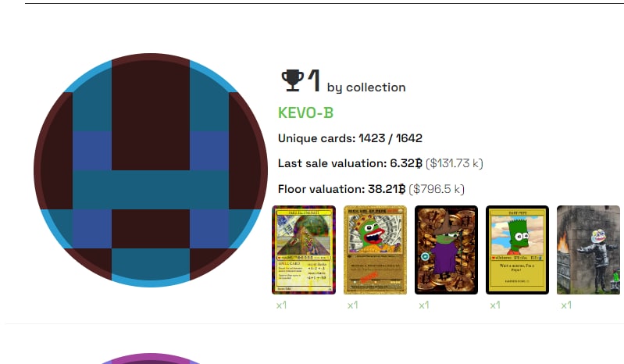The image size is (624, 364).
Task: Click x1 count under graffiti wall card
Action: [x=566, y=305]
